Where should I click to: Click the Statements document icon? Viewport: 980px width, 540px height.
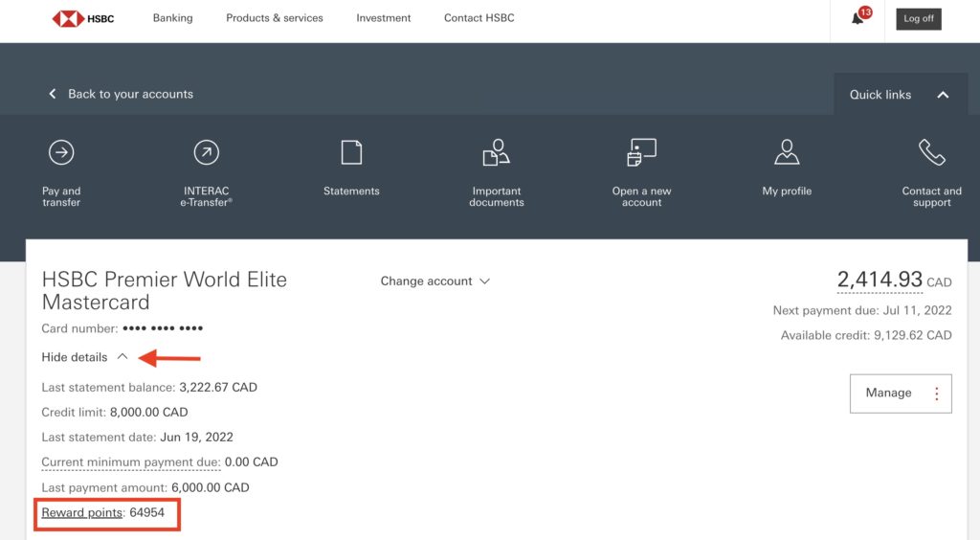pyautogui.click(x=351, y=152)
